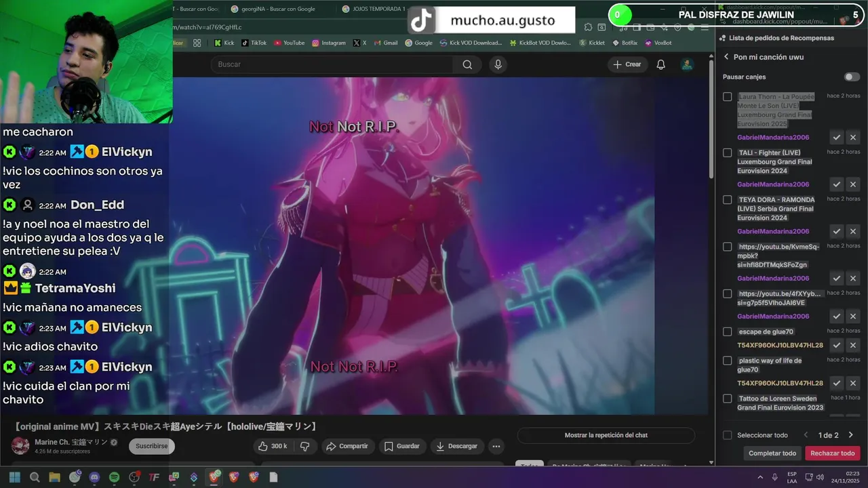Click Completar todo button
The image size is (868, 488).
(x=772, y=453)
